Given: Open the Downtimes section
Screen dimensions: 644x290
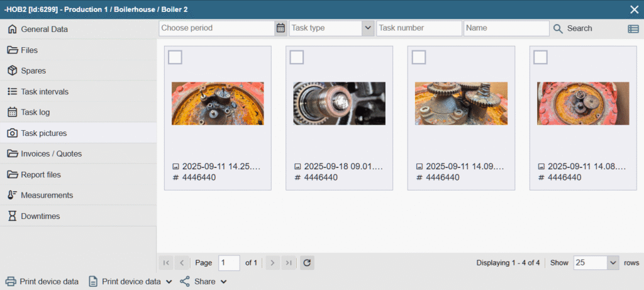Looking at the screenshot, I should (x=40, y=216).
